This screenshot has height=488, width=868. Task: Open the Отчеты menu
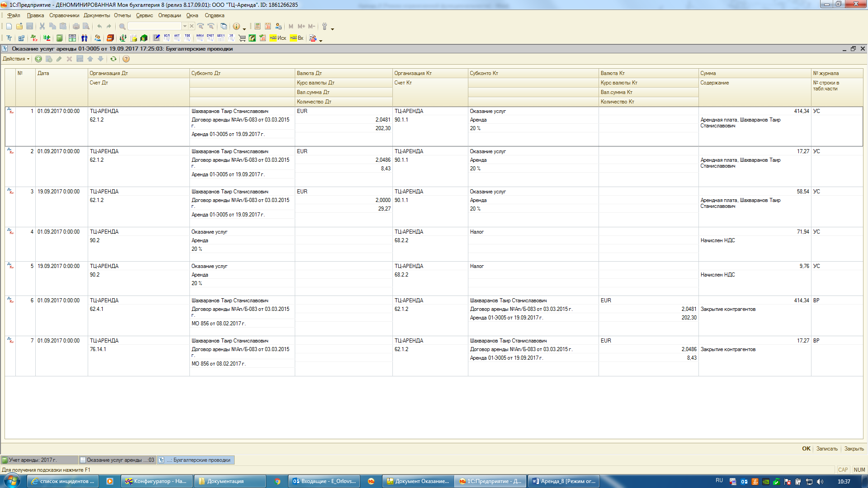point(122,15)
